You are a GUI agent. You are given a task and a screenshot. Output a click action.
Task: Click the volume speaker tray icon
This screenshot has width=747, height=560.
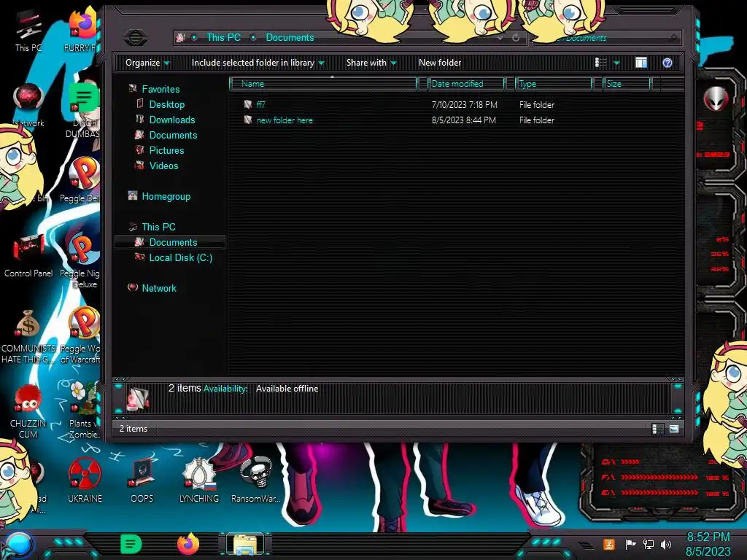coord(666,544)
